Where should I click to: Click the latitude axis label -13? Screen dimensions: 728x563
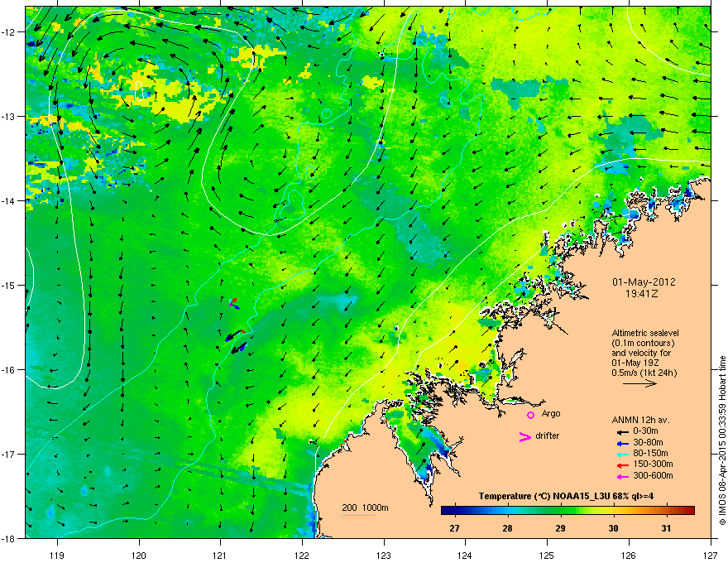(x=9, y=116)
